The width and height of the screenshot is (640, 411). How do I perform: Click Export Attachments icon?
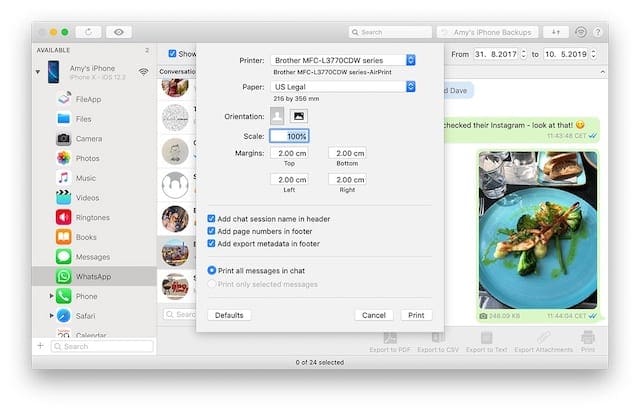click(543, 338)
